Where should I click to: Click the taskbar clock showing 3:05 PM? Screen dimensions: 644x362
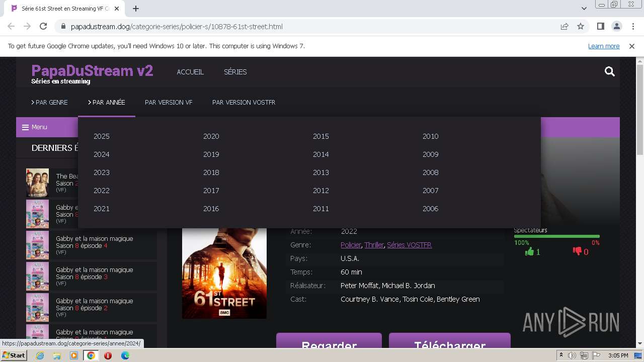click(x=618, y=355)
